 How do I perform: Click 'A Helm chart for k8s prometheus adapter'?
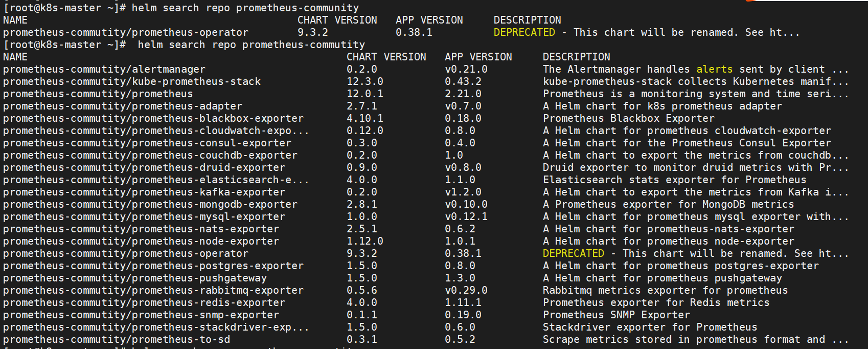coord(663,106)
